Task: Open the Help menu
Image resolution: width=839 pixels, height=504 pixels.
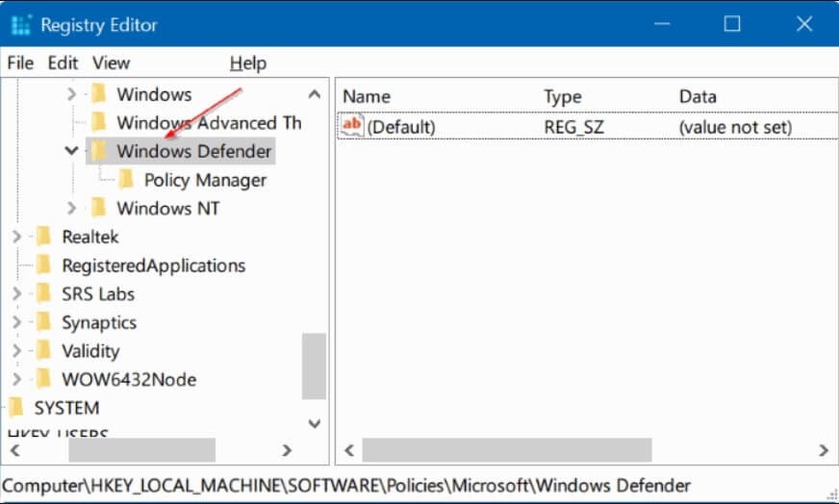Action: pos(247,63)
